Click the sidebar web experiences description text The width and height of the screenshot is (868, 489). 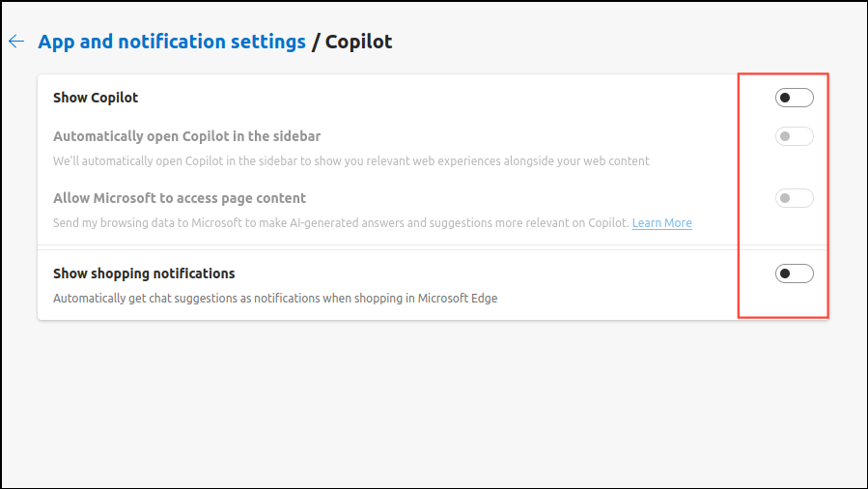pos(350,161)
